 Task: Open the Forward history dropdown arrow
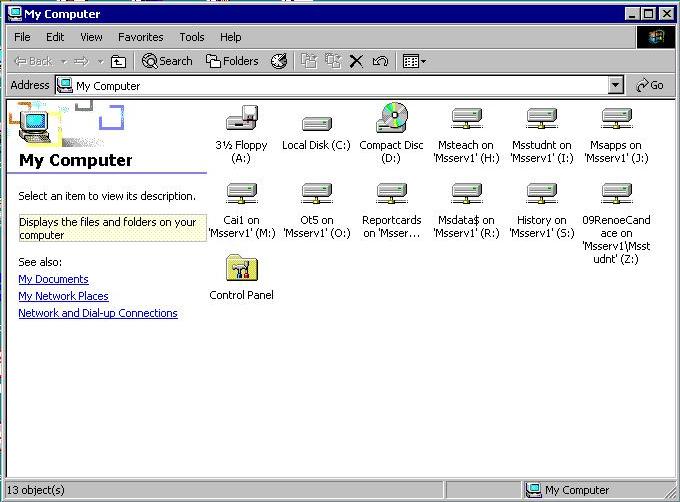[x=100, y=62]
